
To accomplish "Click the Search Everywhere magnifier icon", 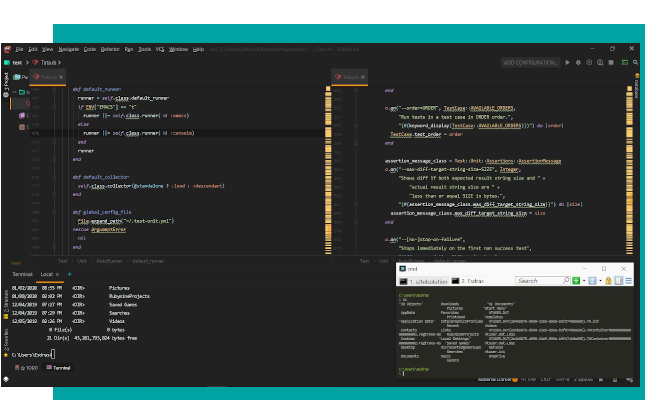I will [x=636, y=63].
